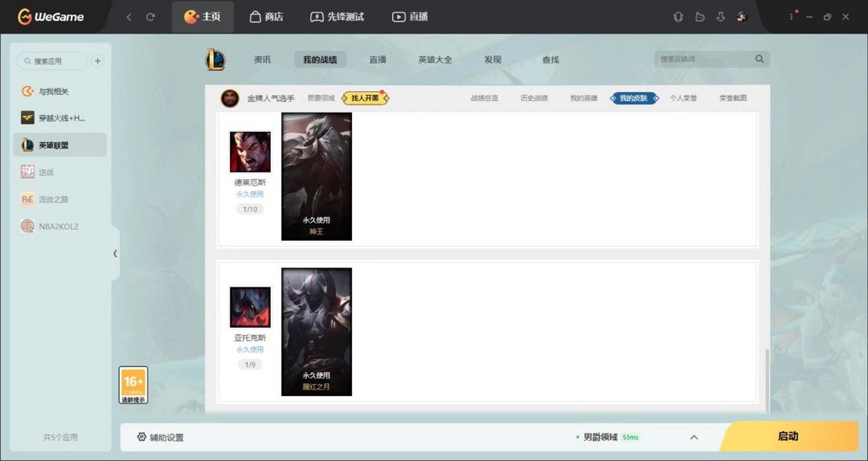Open the user avatar in the top bar
The image size is (868, 461).
(x=743, y=17)
